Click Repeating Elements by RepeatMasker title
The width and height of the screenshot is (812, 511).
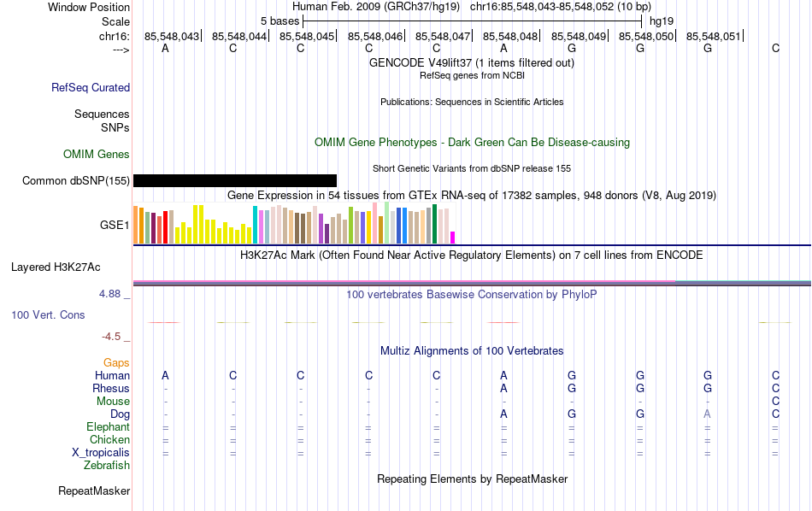(473, 479)
